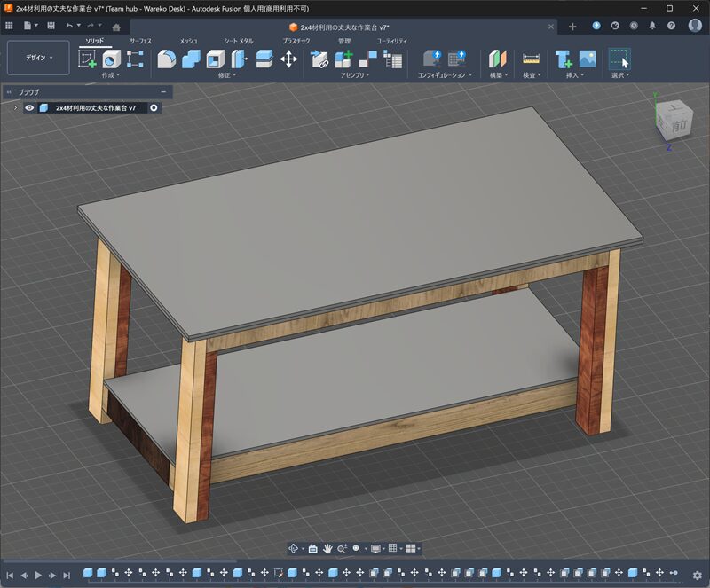Click the notifications bell icon
Screen dimensions: 710x588
[x=652, y=27]
